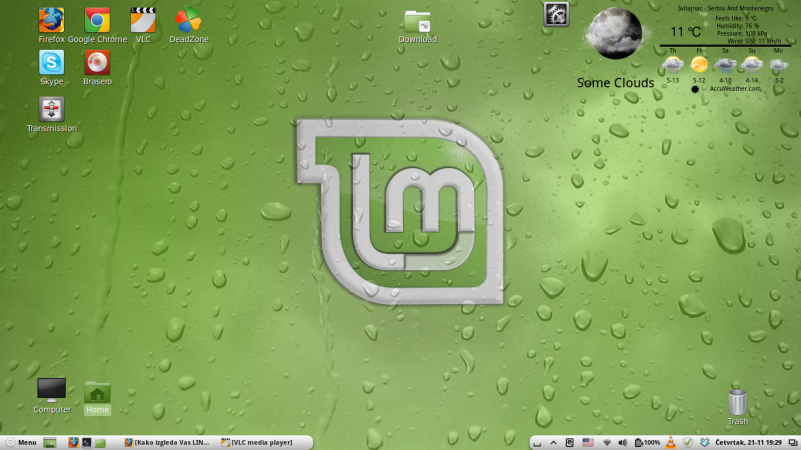Screen dimensions: 801x450
Task: Select Thursday's forecast icon
Action: (673, 65)
